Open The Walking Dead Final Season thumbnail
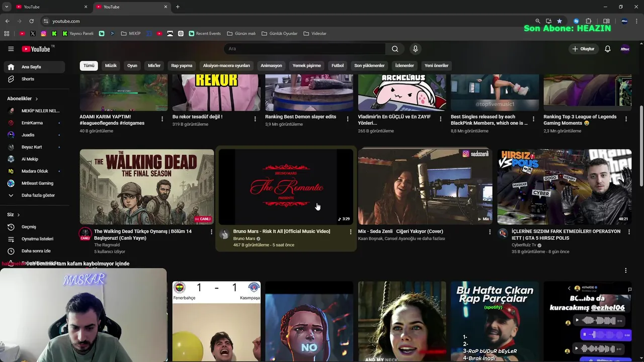The height and width of the screenshot is (362, 644). pyautogui.click(x=147, y=187)
